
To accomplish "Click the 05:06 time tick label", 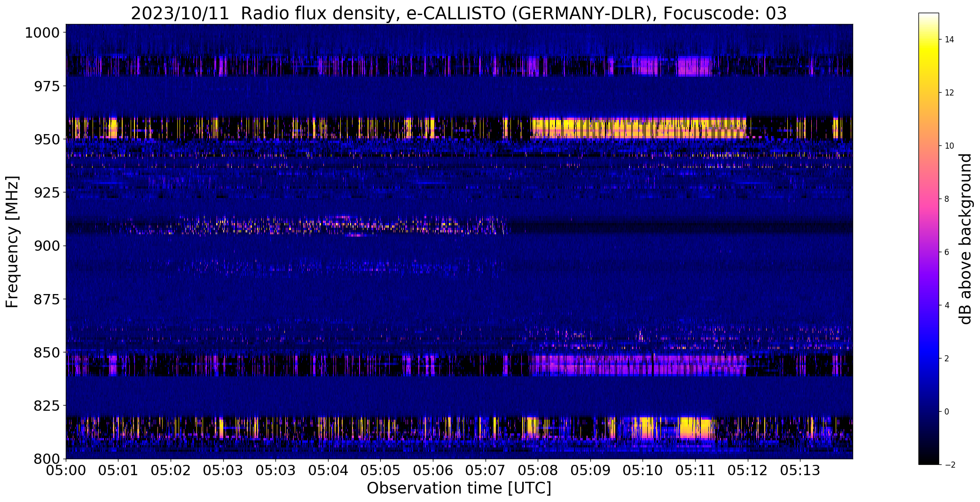I will [x=433, y=470].
